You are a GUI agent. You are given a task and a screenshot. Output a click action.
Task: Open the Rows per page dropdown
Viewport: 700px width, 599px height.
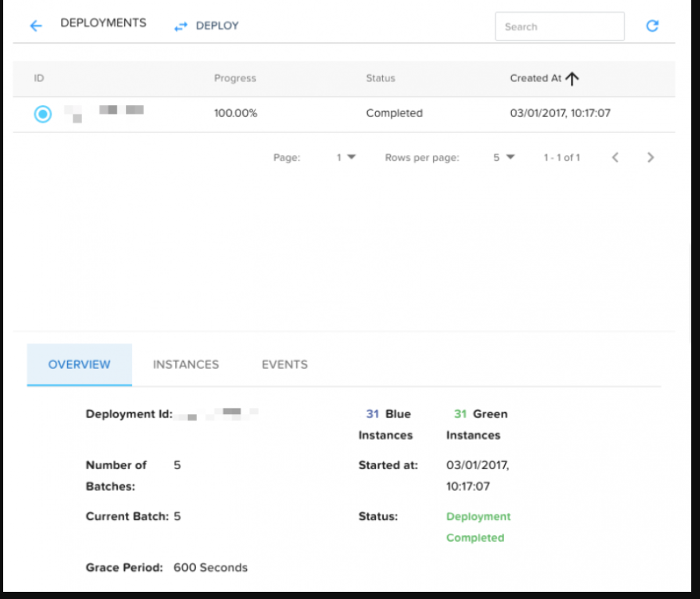tap(503, 158)
